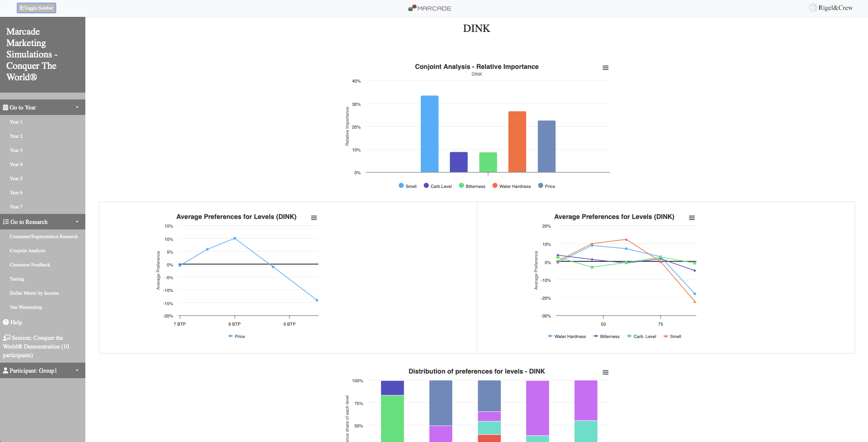Open Conjoint Analysis chart hamburger menu
This screenshot has width=868, height=442.
[x=606, y=68]
